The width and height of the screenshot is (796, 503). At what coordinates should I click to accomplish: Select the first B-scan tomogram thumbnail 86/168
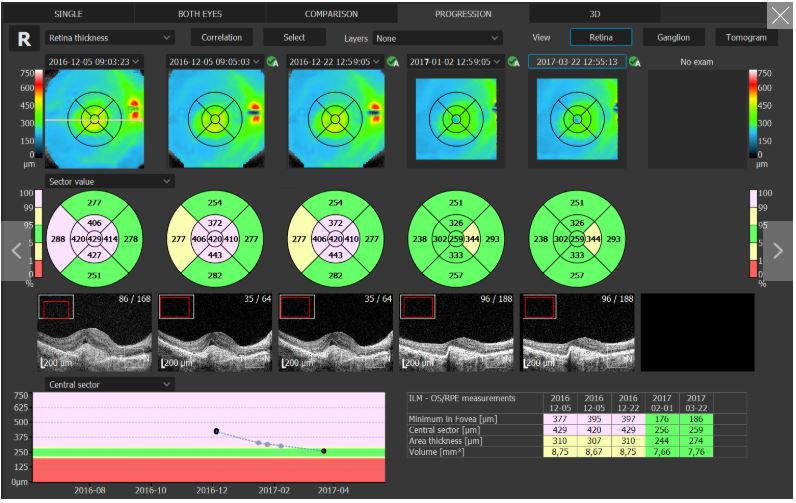(94, 331)
